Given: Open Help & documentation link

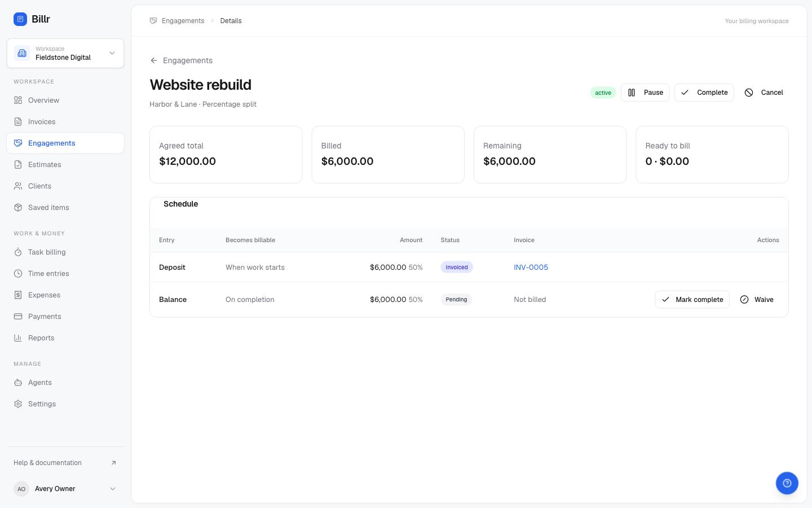Looking at the screenshot, I should (65, 463).
